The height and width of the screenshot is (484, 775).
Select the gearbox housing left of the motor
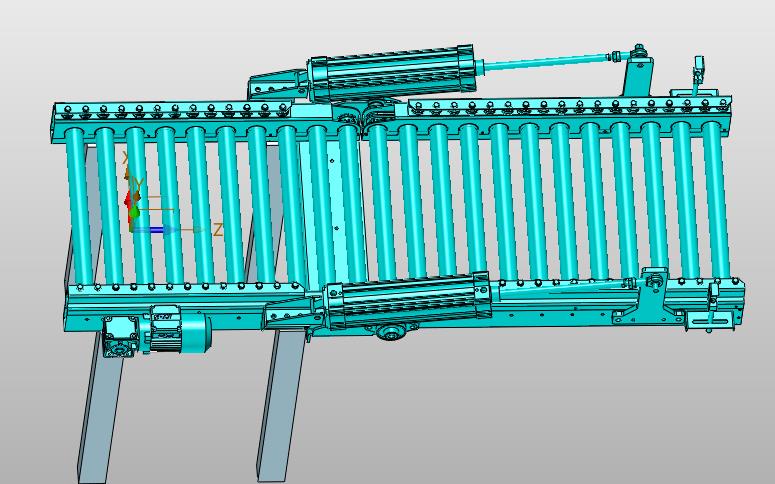pos(119,336)
